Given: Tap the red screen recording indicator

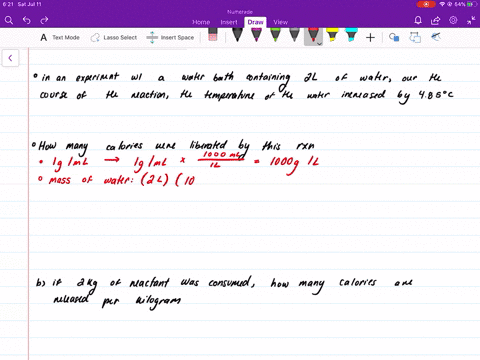Looking at the screenshot, I should (426, 4).
